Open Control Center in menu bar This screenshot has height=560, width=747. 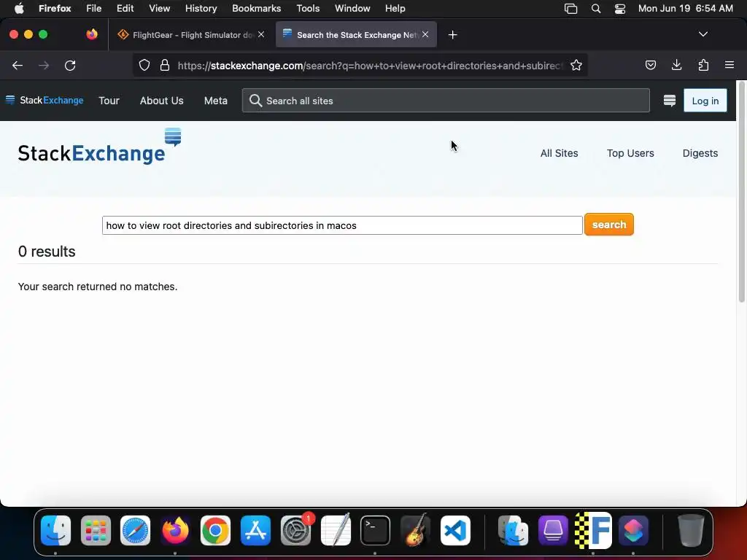[x=620, y=8]
